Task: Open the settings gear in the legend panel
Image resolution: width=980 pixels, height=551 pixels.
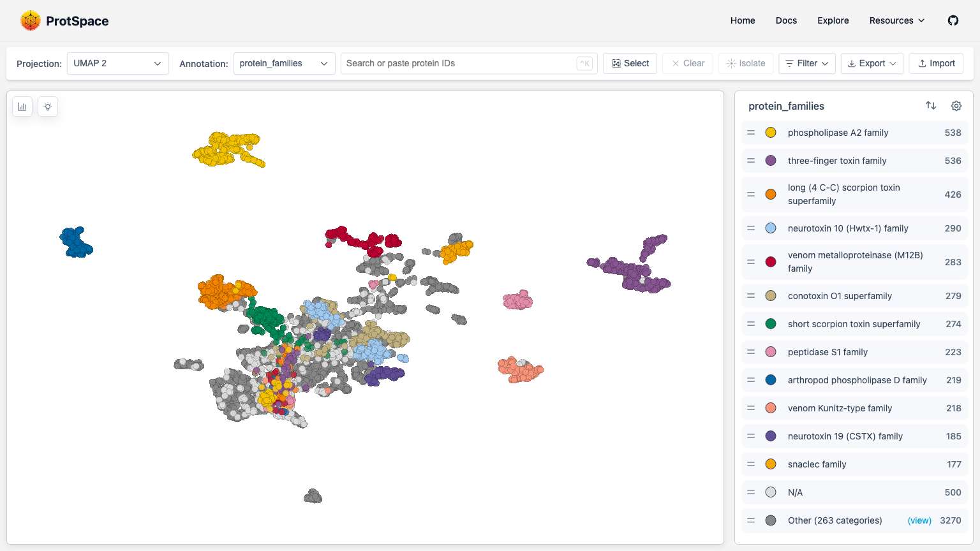Action: pyautogui.click(x=956, y=105)
